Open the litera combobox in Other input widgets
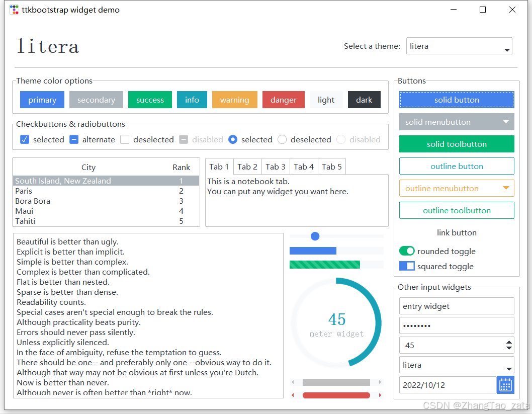Image resolution: width=532 pixels, height=414 pixels. (x=457, y=365)
